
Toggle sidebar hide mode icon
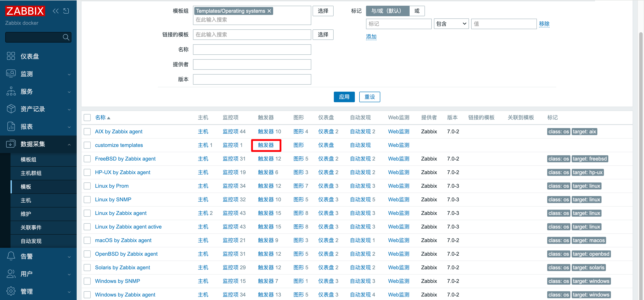click(x=66, y=11)
